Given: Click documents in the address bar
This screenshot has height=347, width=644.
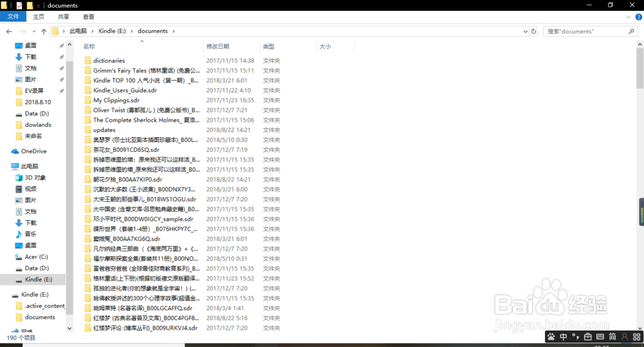Looking at the screenshot, I should pyautogui.click(x=153, y=31).
